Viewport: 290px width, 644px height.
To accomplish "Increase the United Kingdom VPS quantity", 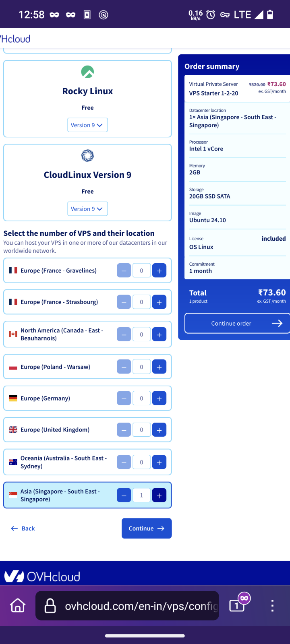I will pos(159,430).
